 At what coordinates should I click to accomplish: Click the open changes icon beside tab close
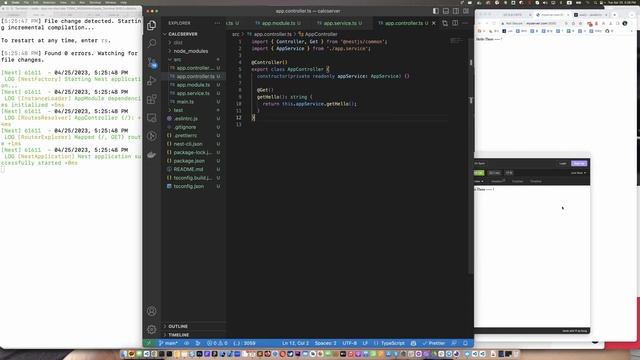click(445, 23)
